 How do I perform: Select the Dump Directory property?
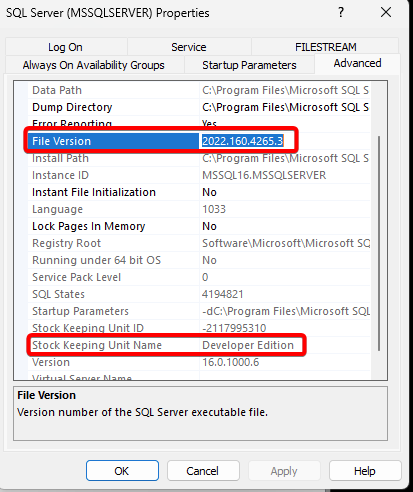(72, 107)
